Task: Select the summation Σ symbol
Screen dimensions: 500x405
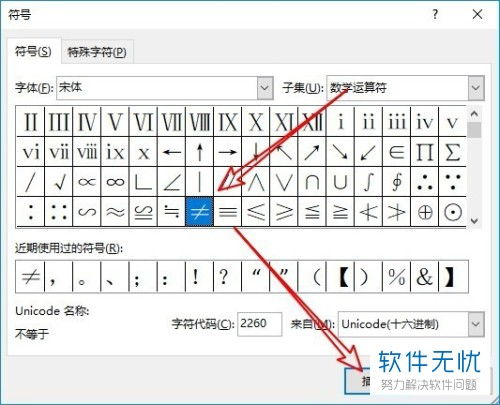Action: click(x=452, y=152)
